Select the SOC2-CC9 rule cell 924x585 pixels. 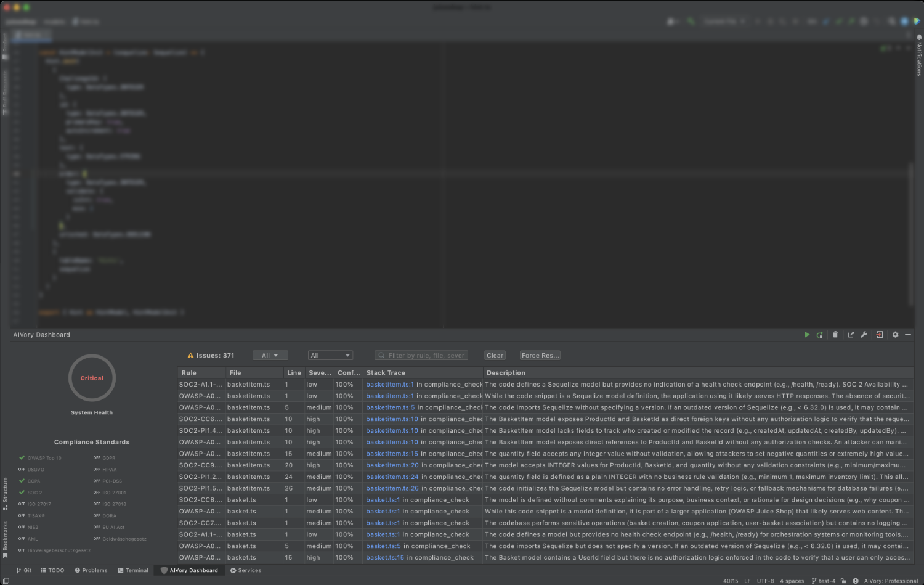click(201, 465)
